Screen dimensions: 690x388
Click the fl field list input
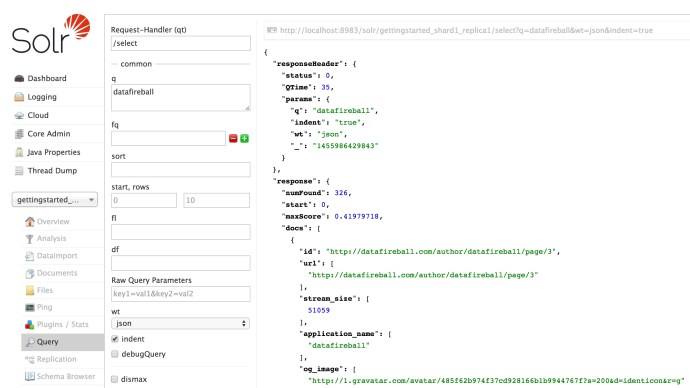[x=181, y=232]
